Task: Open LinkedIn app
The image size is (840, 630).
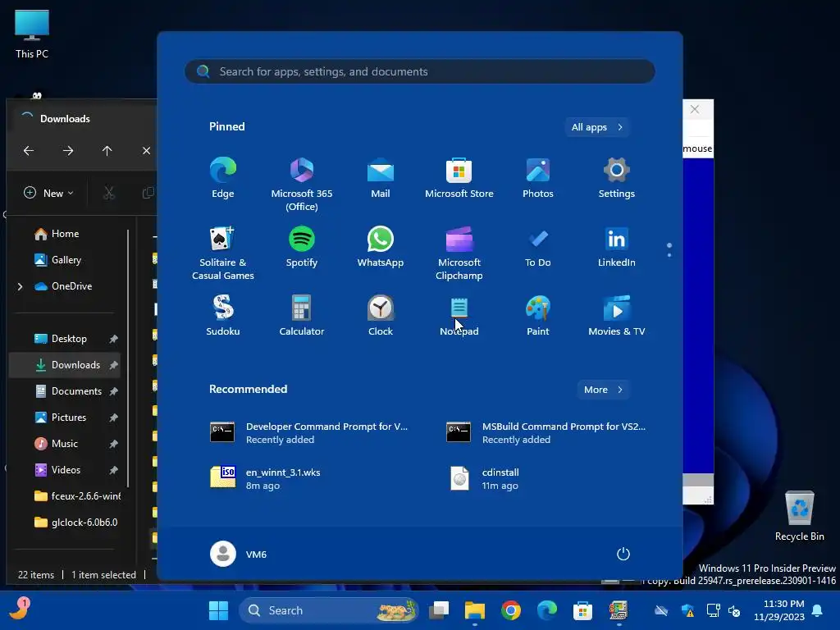Action: click(x=617, y=247)
